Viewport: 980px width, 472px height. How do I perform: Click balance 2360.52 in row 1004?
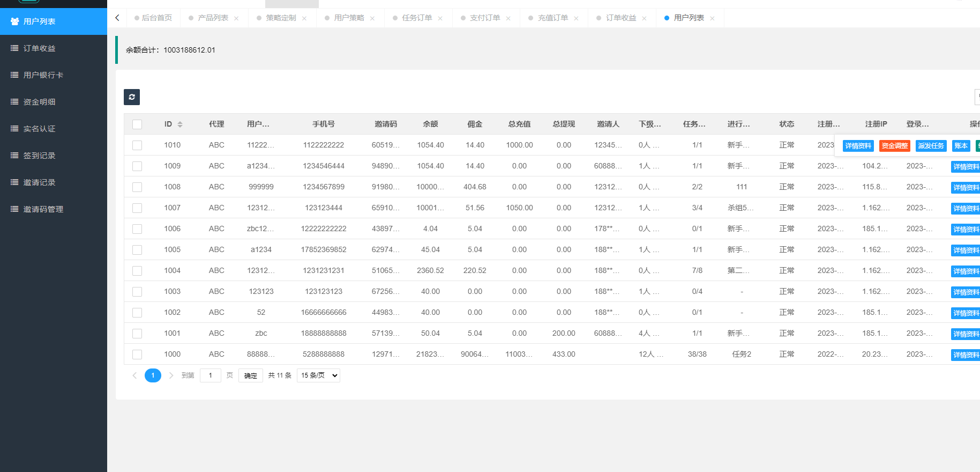click(430, 270)
